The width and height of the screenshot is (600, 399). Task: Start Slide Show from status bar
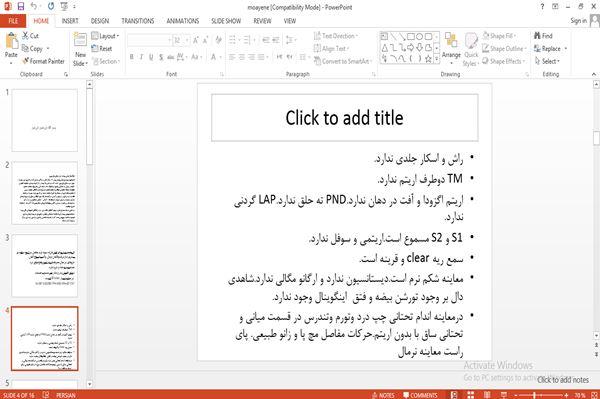[504, 395]
